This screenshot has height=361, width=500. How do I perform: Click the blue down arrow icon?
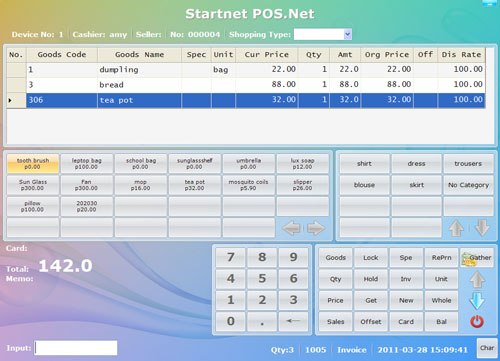tap(477, 300)
